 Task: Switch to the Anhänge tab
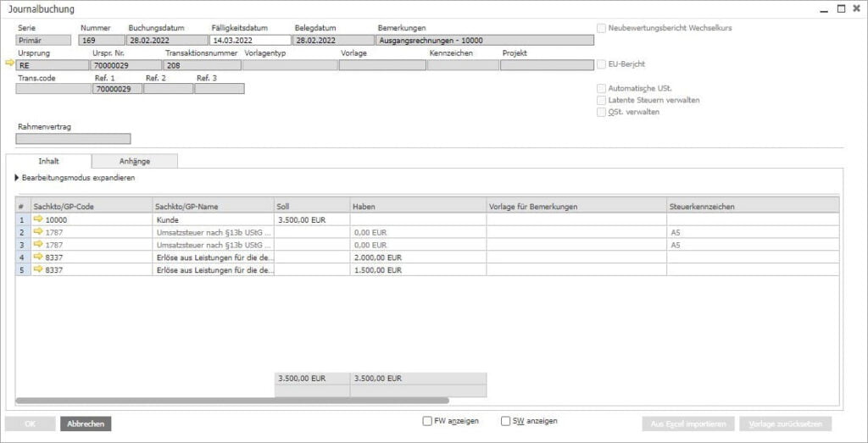pyautogui.click(x=134, y=161)
